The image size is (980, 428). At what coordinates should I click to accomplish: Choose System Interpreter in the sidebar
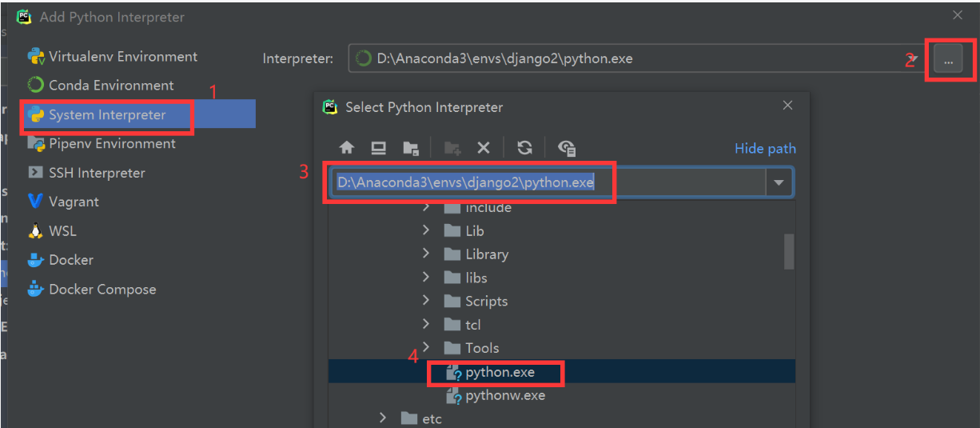click(x=106, y=115)
